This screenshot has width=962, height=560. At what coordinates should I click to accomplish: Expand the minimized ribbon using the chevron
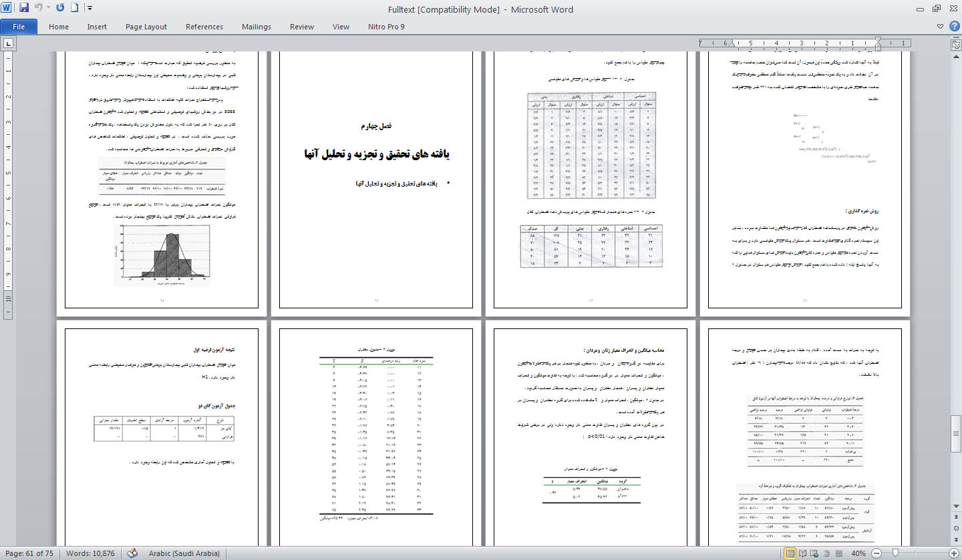tap(941, 27)
